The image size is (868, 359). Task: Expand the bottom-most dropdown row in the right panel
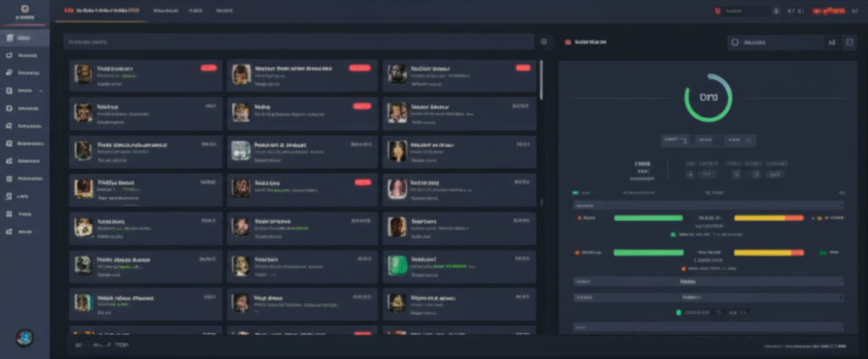point(708,328)
